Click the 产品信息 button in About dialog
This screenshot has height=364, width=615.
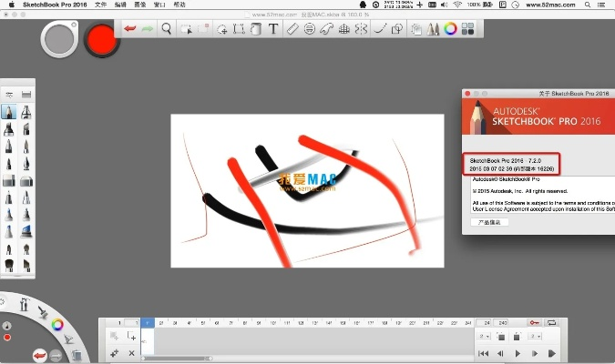tap(489, 221)
